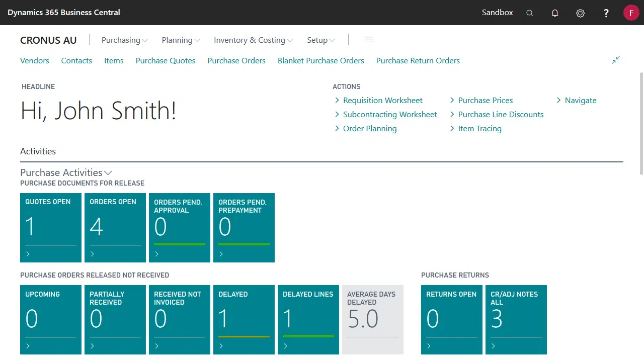Image resolution: width=644 pixels, height=362 pixels.
Task: Open the user account avatar F
Action: [631, 13]
